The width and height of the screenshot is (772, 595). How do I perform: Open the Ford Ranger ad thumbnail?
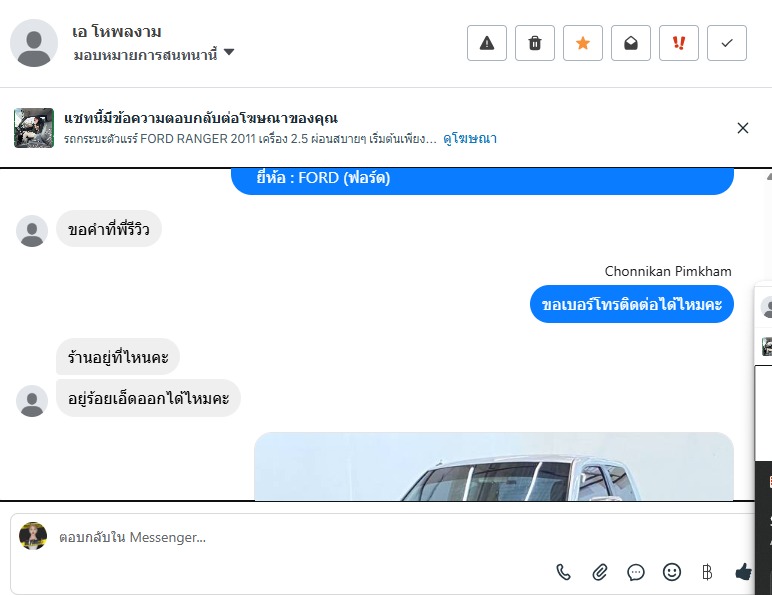pos(33,128)
